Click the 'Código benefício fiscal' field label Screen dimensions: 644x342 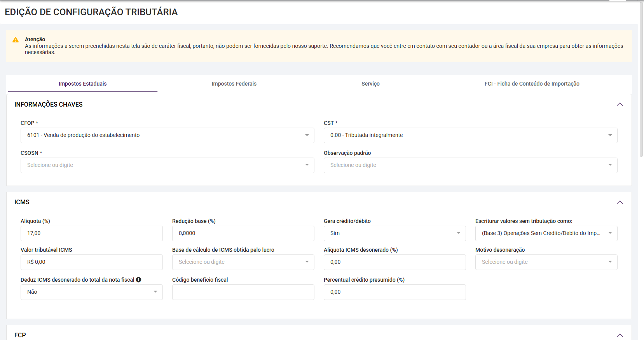[x=200, y=280]
